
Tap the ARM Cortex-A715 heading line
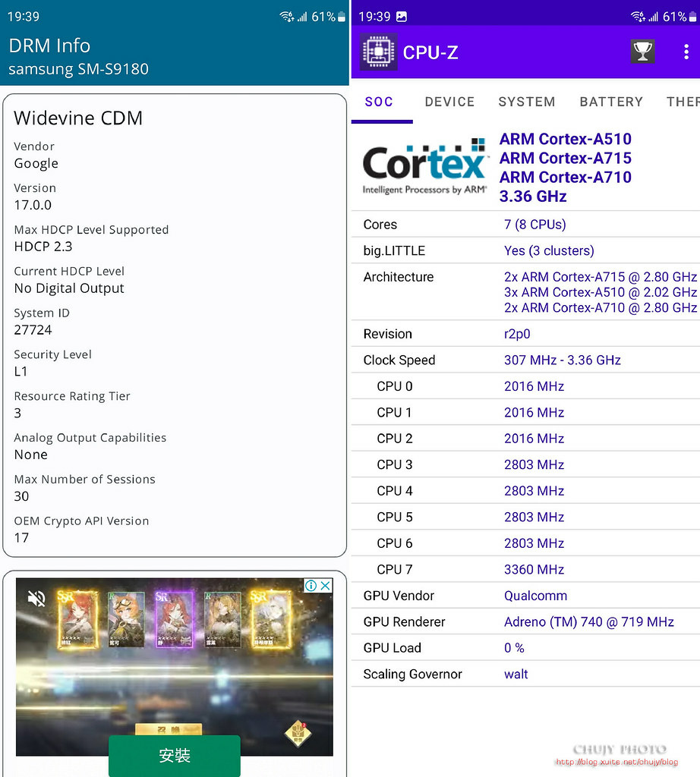click(565, 158)
